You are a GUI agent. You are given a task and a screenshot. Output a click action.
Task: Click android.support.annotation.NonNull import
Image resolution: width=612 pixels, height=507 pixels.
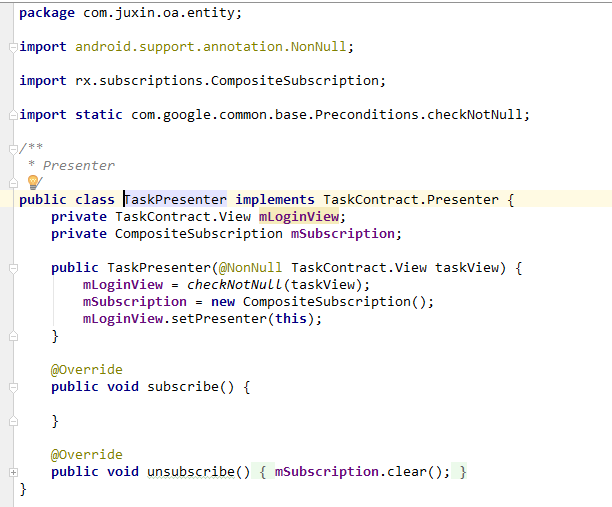[x=211, y=47]
